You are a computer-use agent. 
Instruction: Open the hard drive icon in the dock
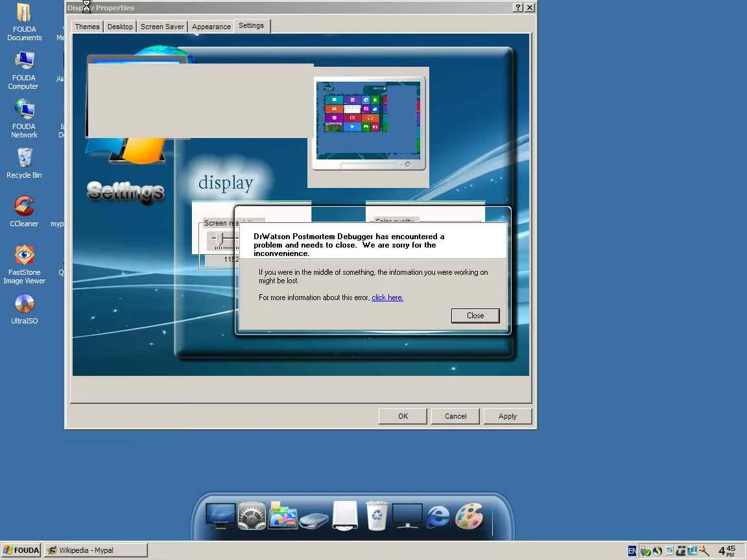pos(314,520)
